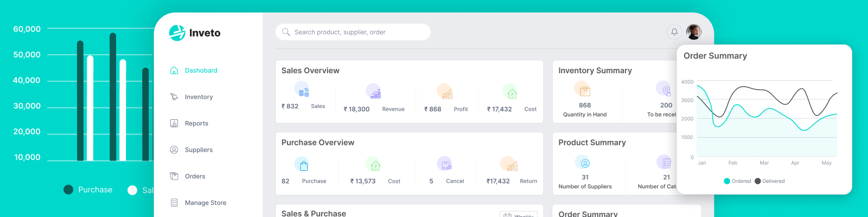The height and width of the screenshot is (217, 868).
Task: Go to Reports in the sidebar
Action: (x=196, y=124)
